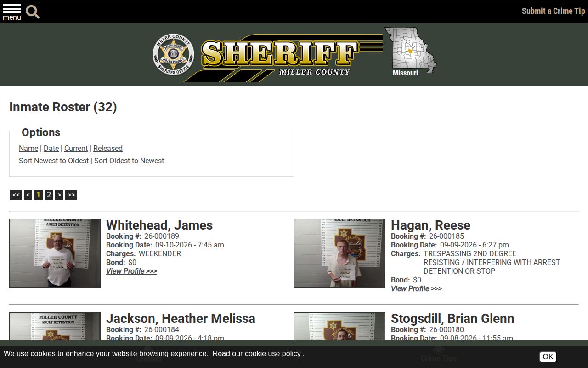Click booking number 26-000180
Viewport: 588px width, 368px height.
(x=447, y=329)
